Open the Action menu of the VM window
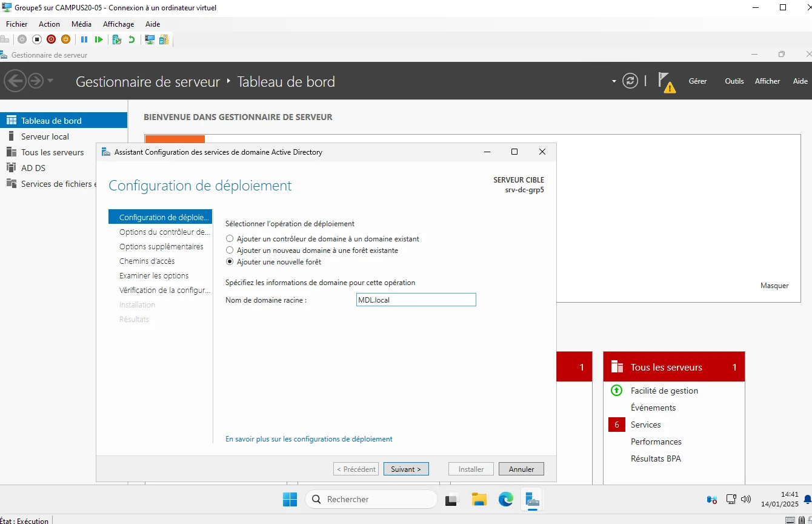This screenshot has width=812, height=524. tap(49, 24)
